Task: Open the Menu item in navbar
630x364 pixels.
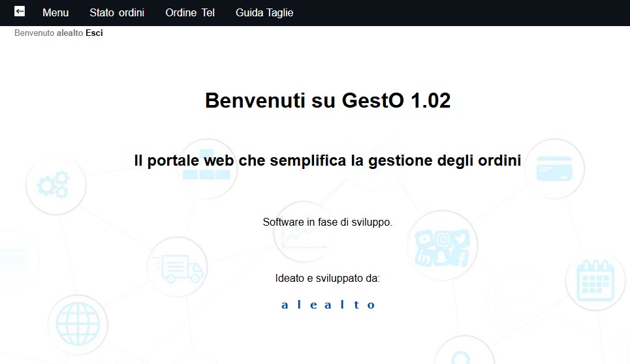Action: 55,12
